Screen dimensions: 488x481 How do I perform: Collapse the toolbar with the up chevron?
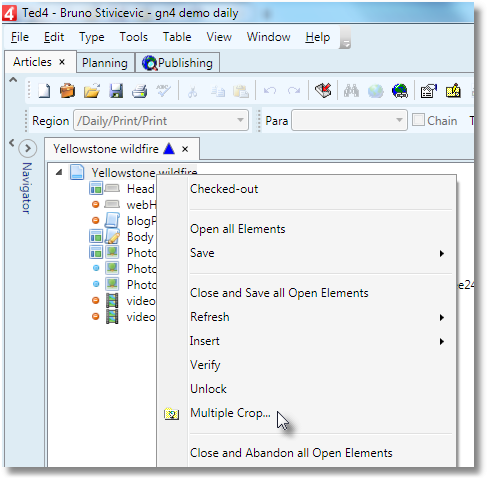click(x=13, y=80)
